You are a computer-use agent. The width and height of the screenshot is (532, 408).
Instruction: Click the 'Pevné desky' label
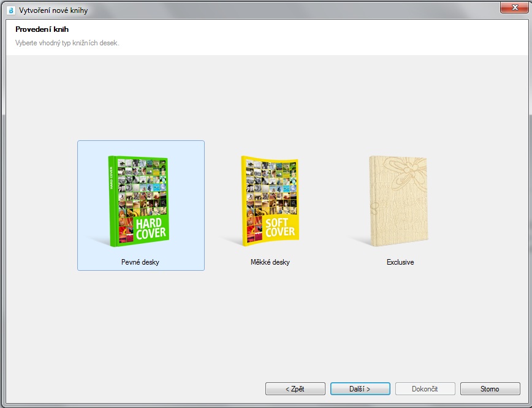140,262
